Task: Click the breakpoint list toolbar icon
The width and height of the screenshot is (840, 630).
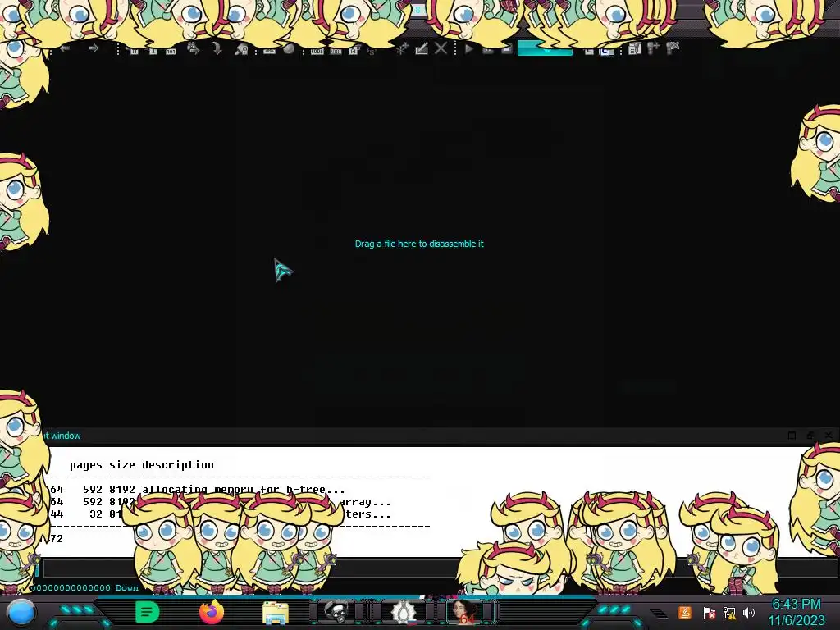Action: pyautogui.click(x=635, y=48)
